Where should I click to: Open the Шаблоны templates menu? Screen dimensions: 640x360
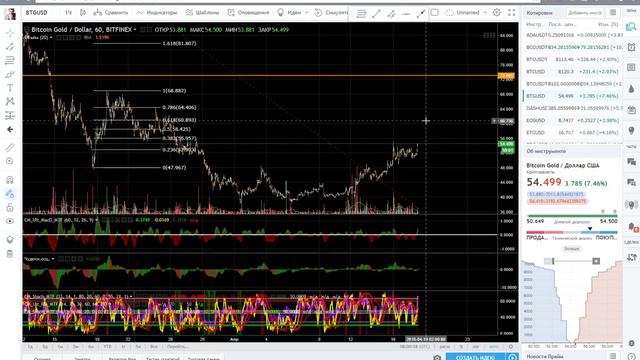(202, 13)
